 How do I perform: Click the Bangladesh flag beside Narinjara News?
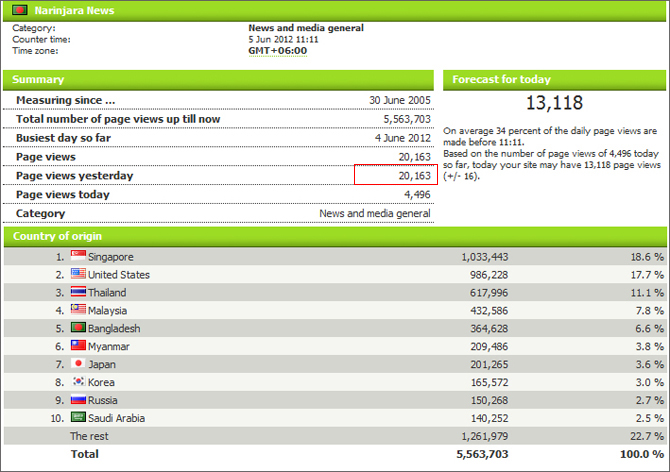[18, 11]
